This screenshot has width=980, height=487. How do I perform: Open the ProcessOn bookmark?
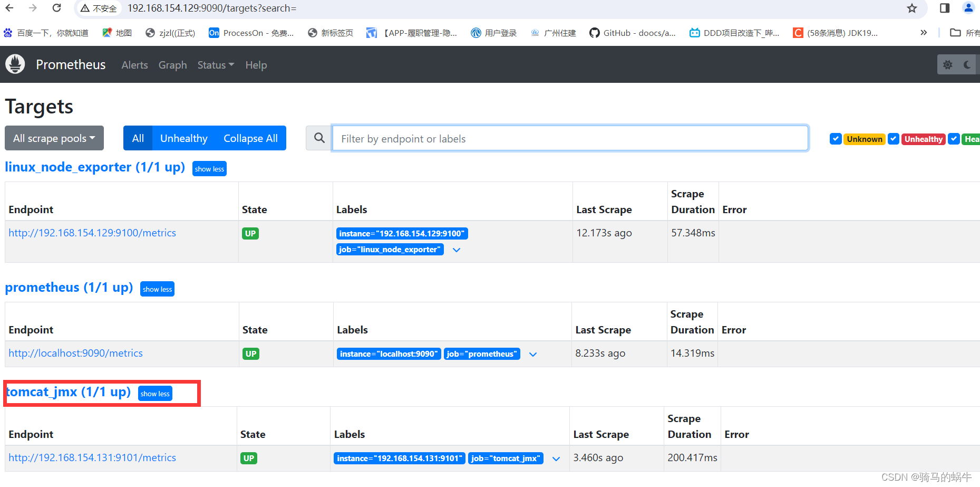click(x=251, y=33)
